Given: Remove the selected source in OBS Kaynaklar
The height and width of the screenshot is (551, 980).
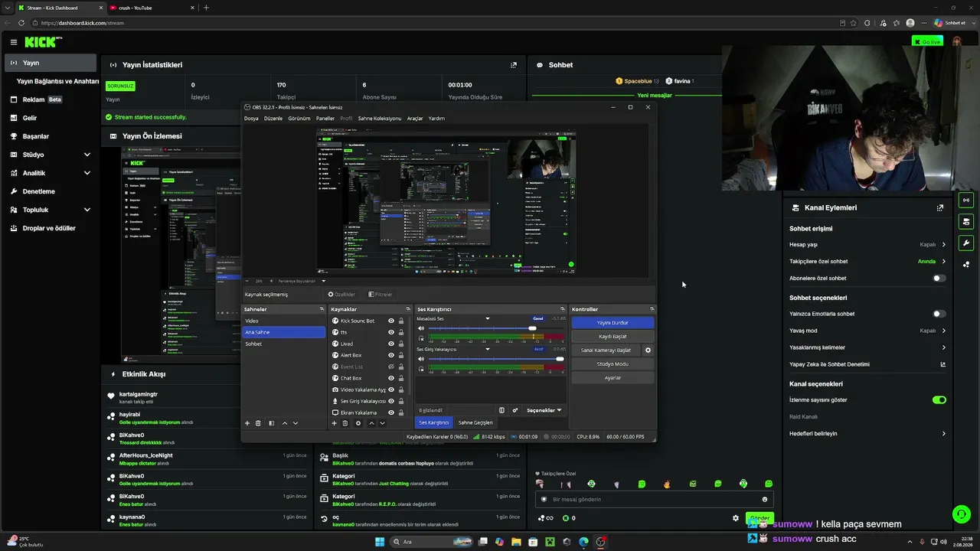Looking at the screenshot, I should click(345, 423).
